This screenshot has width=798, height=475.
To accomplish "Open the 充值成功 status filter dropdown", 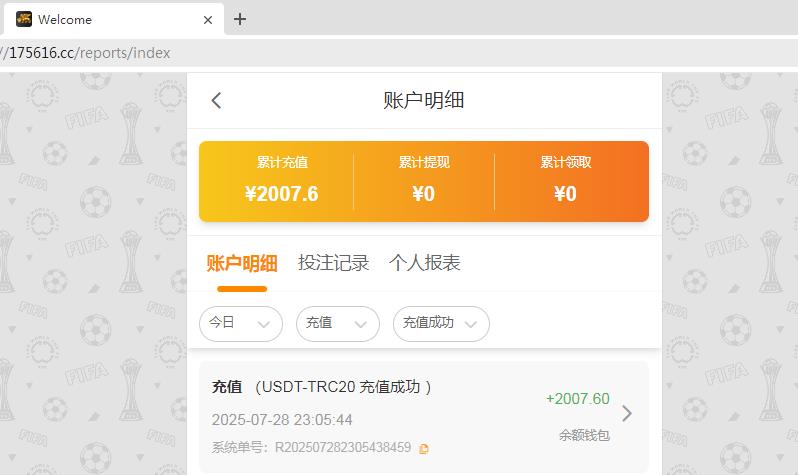I will click(441, 324).
